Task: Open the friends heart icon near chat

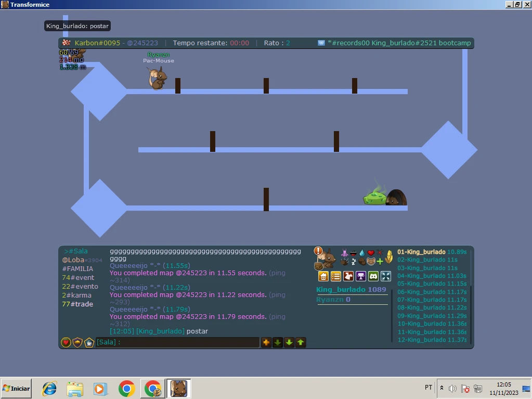Action: (x=66, y=342)
